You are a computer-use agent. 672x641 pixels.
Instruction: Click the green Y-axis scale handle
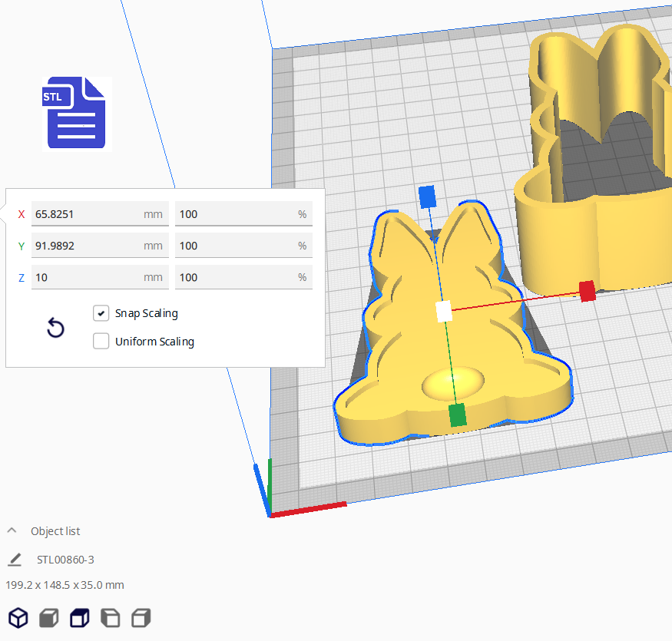458,415
